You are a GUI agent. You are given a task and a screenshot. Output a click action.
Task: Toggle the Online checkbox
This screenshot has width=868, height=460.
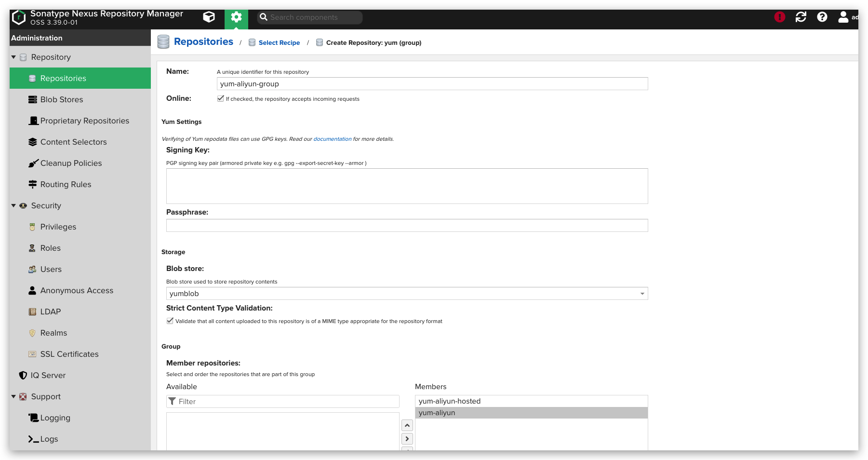click(221, 98)
